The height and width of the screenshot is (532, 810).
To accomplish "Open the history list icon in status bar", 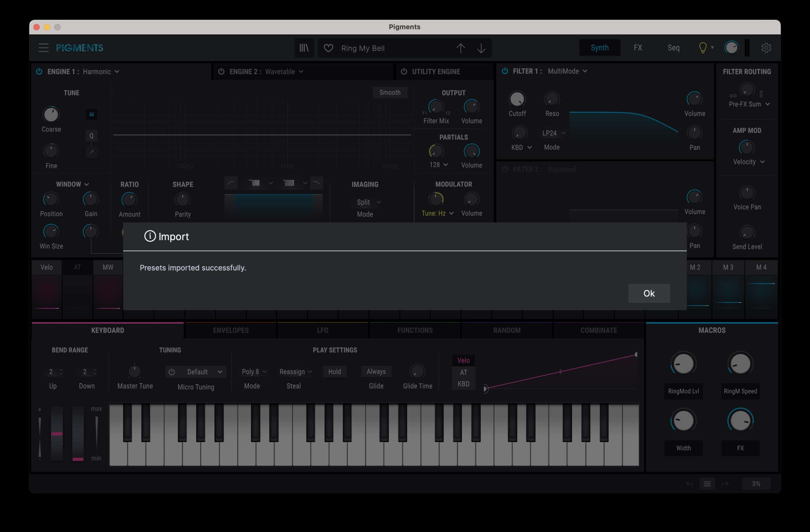I will tap(707, 484).
